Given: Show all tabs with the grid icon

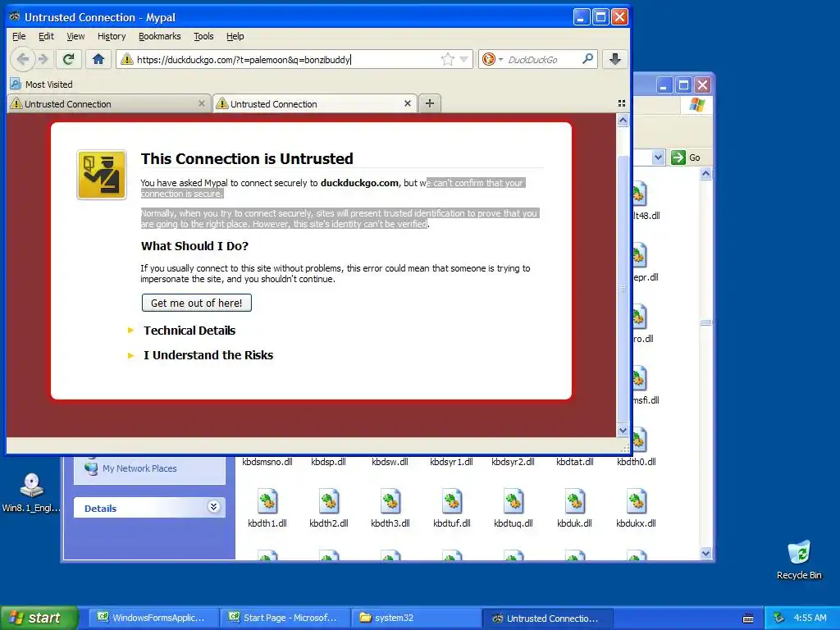Looking at the screenshot, I should (622, 103).
